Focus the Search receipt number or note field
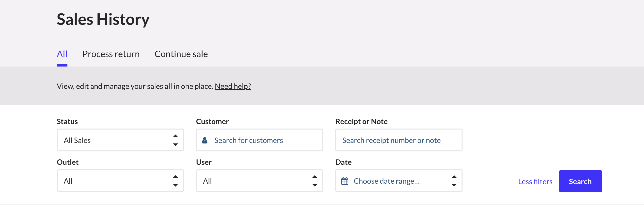The height and width of the screenshot is (205, 644). [x=399, y=140]
